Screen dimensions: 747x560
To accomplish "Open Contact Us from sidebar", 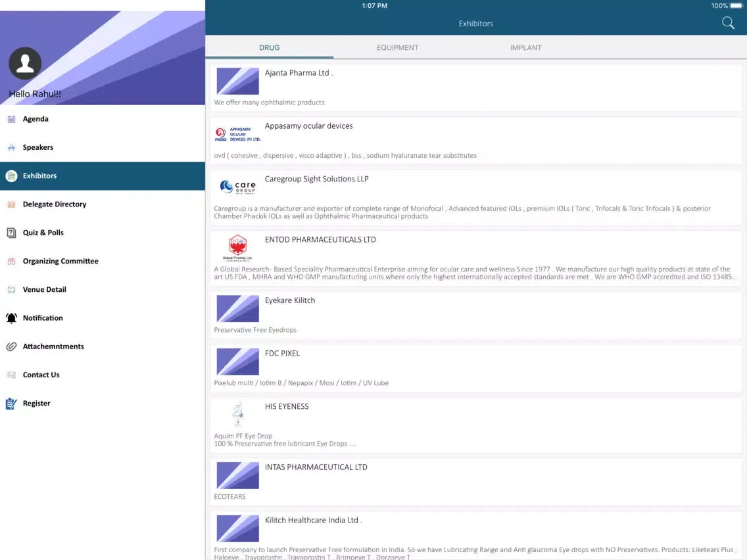I will click(x=103, y=375).
